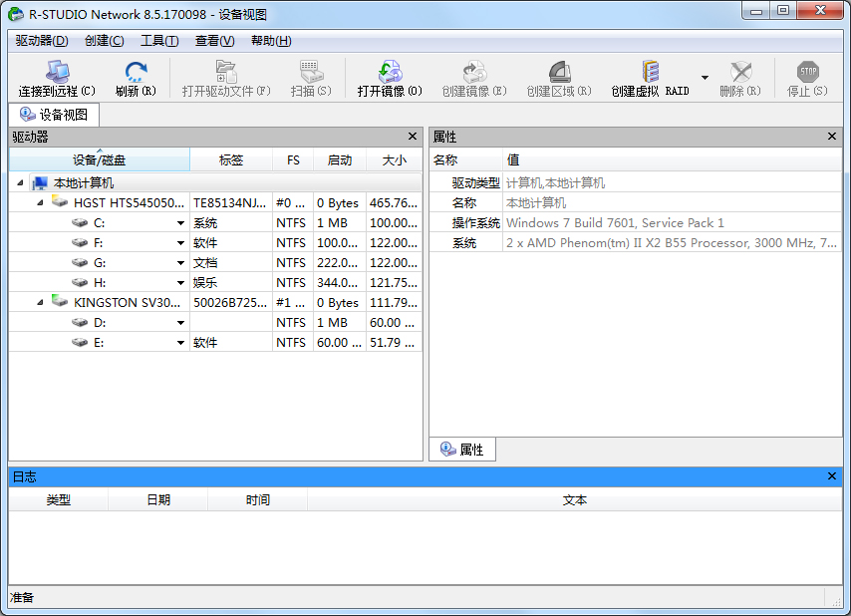Sort by FS column header

293,160
